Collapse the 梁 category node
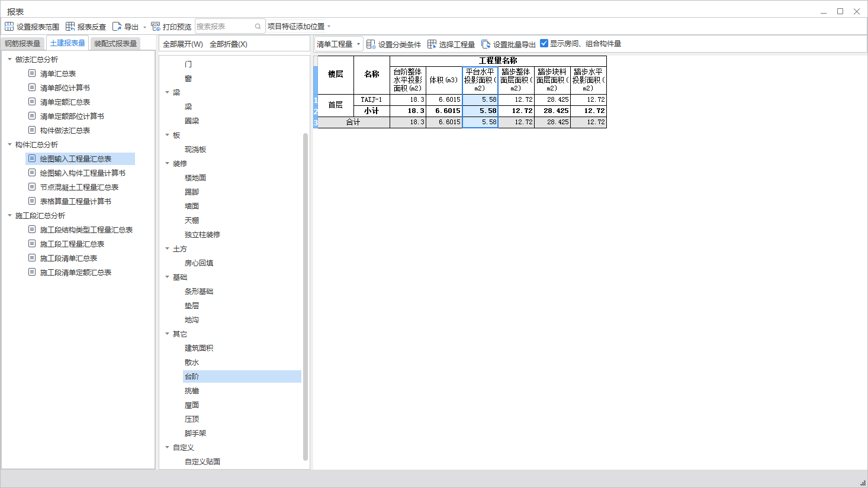The height and width of the screenshot is (488, 868). (x=167, y=92)
